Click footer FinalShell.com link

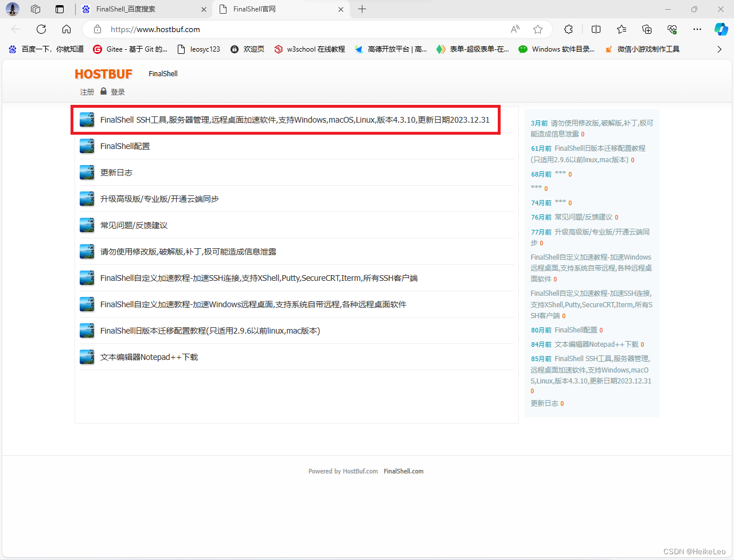(x=404, y=471)
